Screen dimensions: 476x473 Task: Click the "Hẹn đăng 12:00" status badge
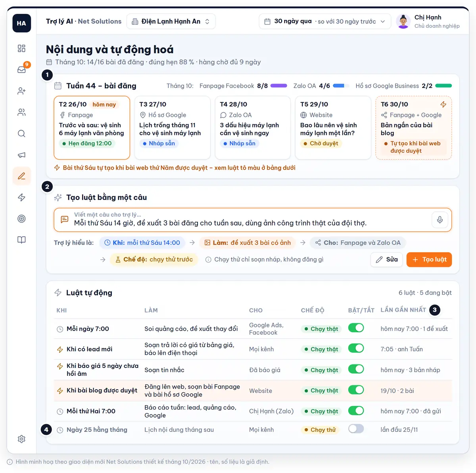tap(87, 144)
